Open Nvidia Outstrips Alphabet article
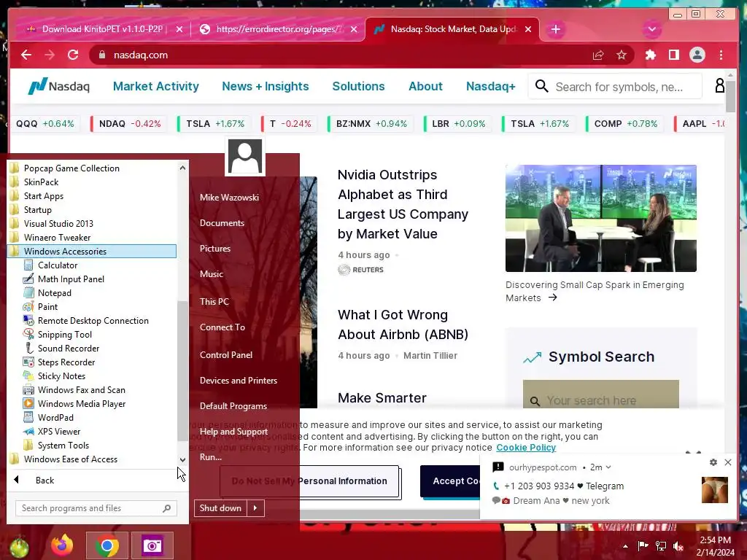Image resolution: width=747 pixels, height=560 pixels. [403, 204]
